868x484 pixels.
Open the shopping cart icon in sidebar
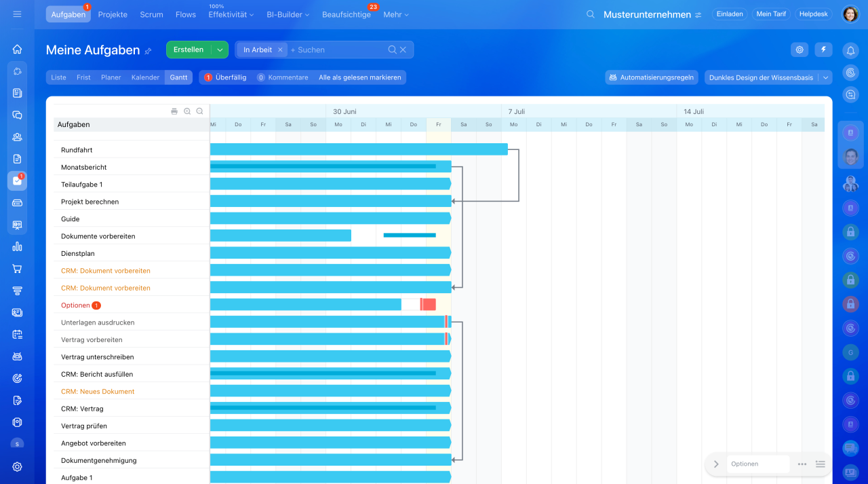[17, 268]
